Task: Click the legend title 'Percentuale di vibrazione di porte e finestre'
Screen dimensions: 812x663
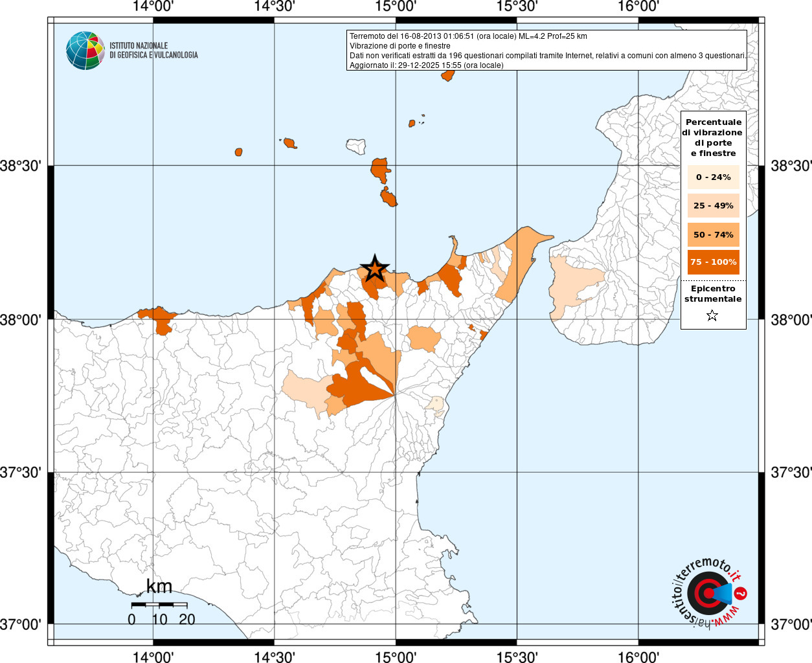Action: pos(713,137)
